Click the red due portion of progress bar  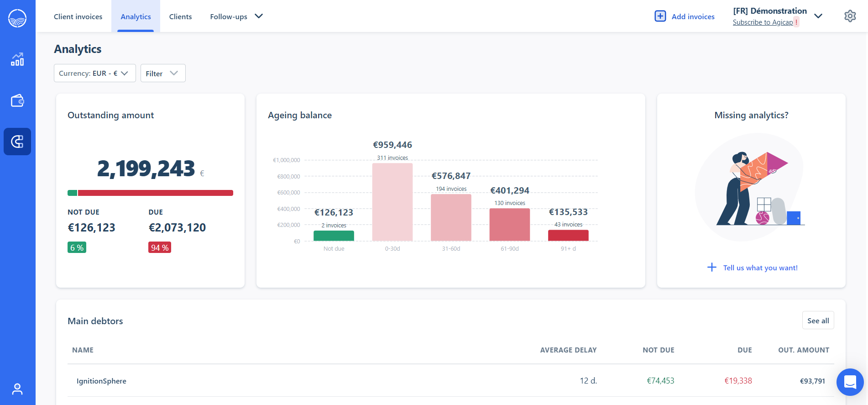[155, 193]
